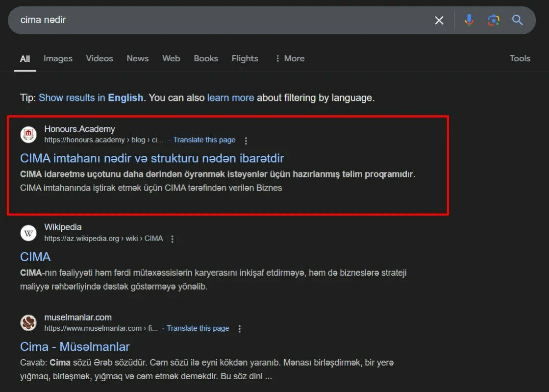
Task: Open the CIMA imtahanı nədir result title
Action: pos(152,158)
